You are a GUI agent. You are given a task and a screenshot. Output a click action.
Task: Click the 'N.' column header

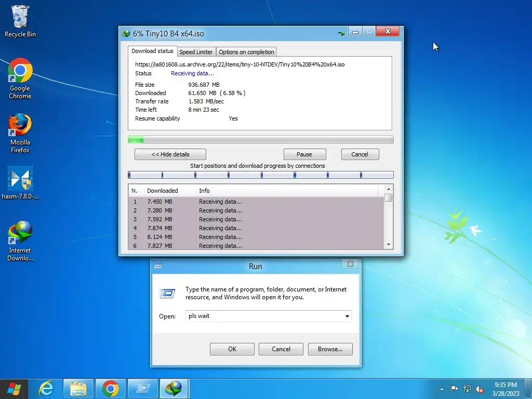coord(137,191)
